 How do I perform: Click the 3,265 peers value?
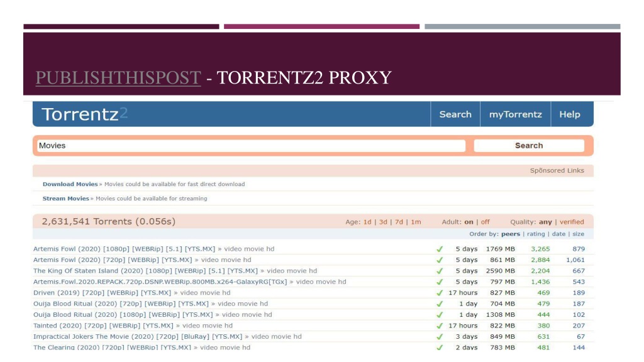[540, 249]
